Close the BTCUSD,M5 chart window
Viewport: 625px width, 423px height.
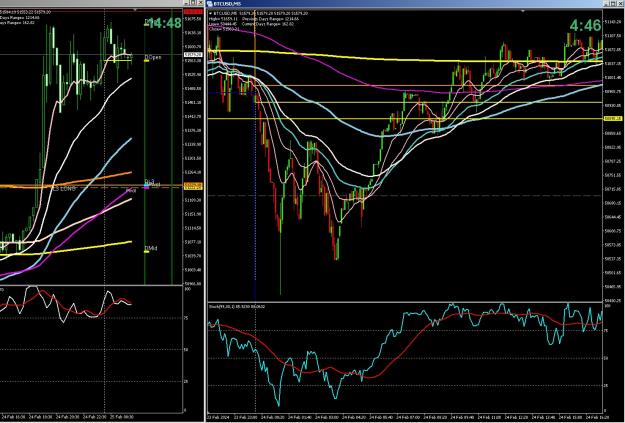(620, 4)
